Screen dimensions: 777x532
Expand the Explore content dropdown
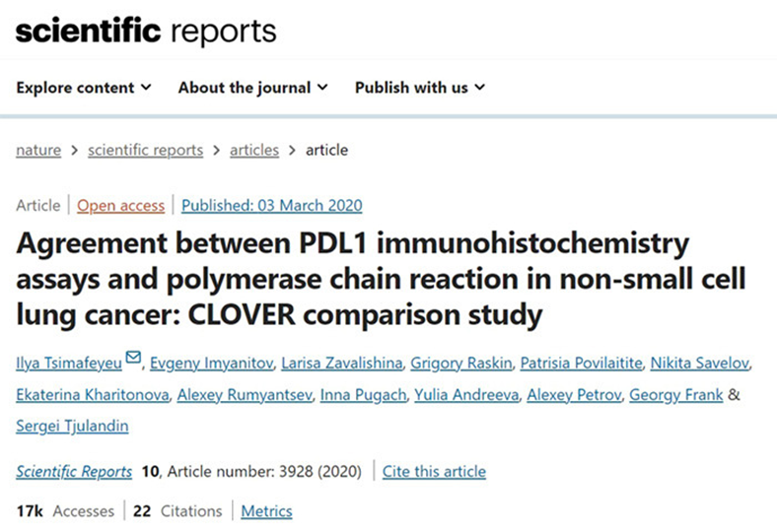[x=84, y=88]
